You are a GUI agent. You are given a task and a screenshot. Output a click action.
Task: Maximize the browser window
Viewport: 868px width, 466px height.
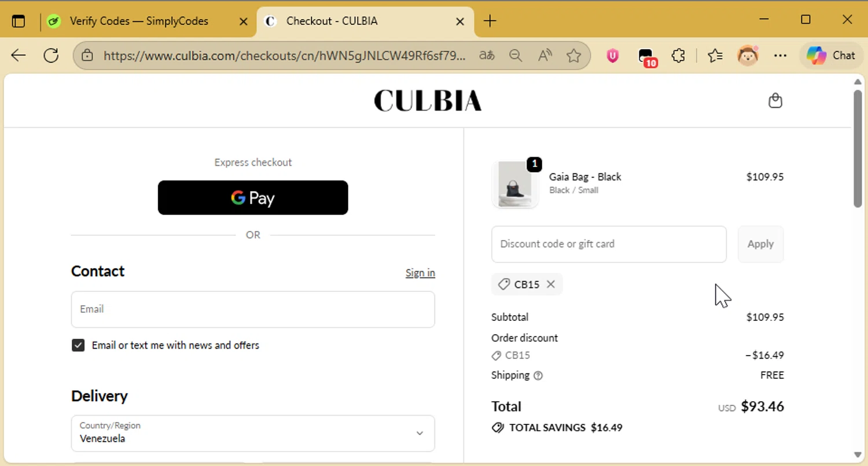tap(806, 20)
